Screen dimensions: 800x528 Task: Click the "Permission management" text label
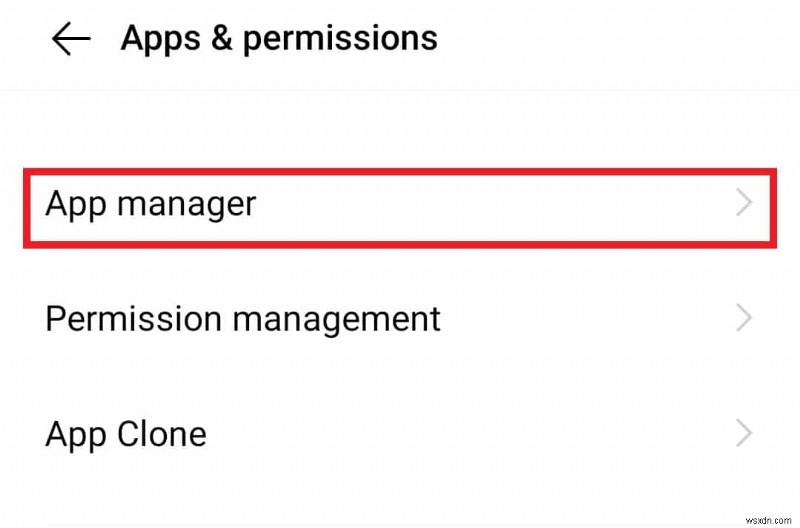coord(243,319)
